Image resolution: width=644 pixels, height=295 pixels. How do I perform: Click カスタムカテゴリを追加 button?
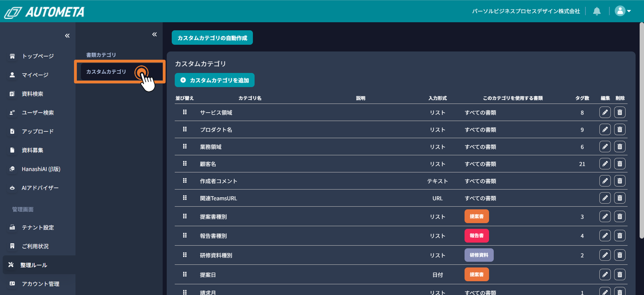tap(215, 80)
